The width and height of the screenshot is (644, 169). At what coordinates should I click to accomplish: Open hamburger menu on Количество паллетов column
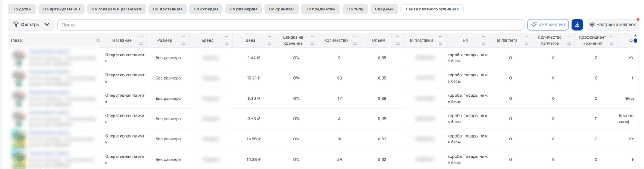coord(569,44)
